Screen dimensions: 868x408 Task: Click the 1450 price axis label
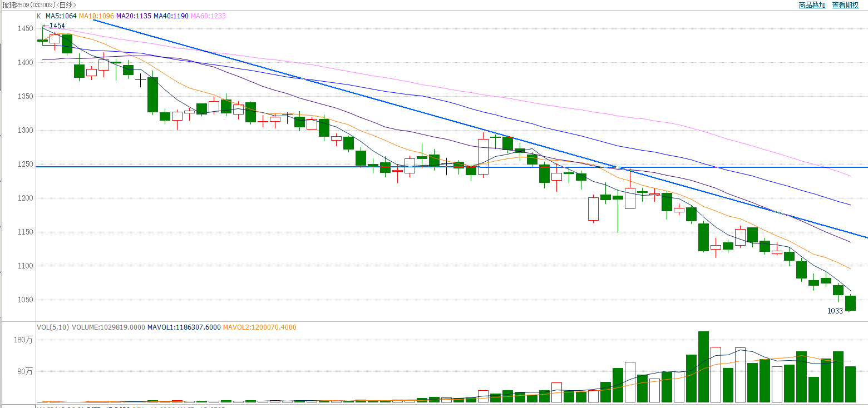pos(26,28)
